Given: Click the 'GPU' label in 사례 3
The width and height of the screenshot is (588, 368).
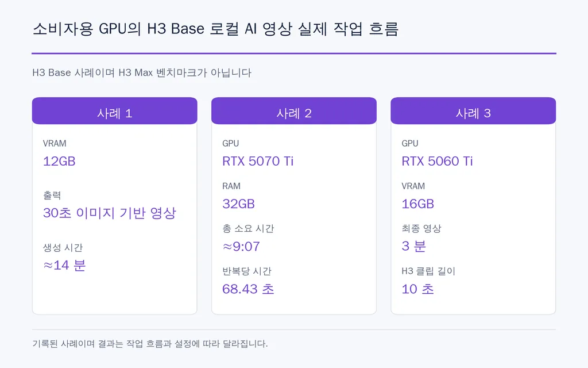Looking at the screenshot, I should point(409,143).
